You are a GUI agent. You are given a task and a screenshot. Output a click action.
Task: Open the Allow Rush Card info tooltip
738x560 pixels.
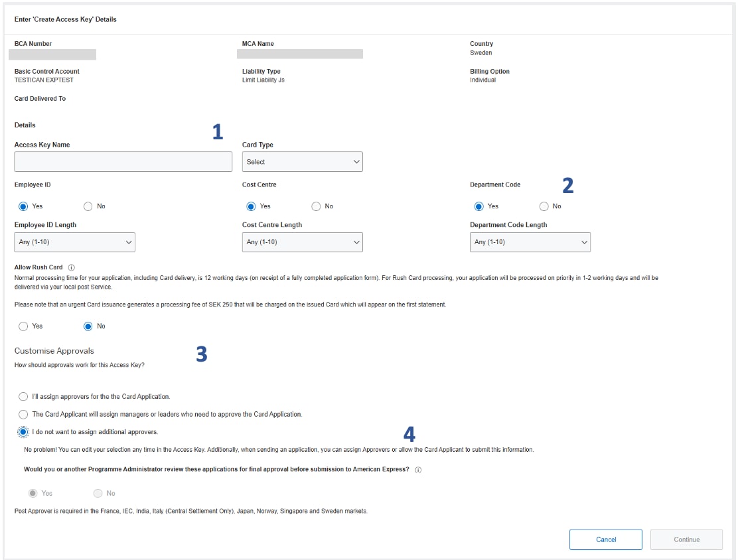73,268
